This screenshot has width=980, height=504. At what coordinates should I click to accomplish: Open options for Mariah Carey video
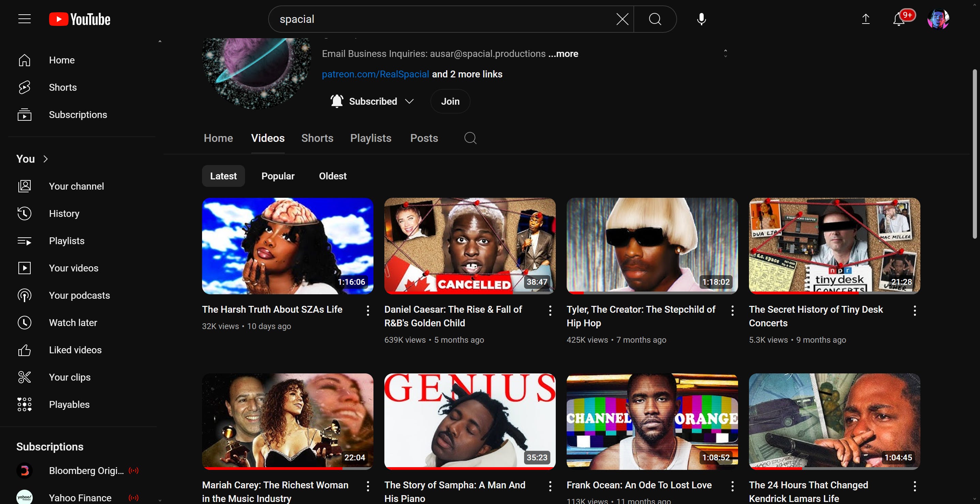pyautogui.click(x=367, y=486)
